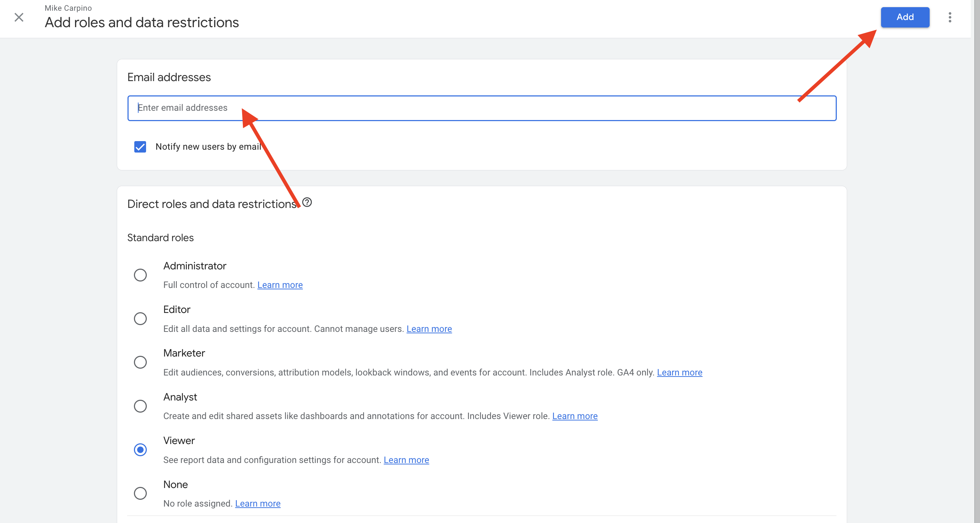Open the three-dot more options menu
980x523 pixels.
click(950, 17)
